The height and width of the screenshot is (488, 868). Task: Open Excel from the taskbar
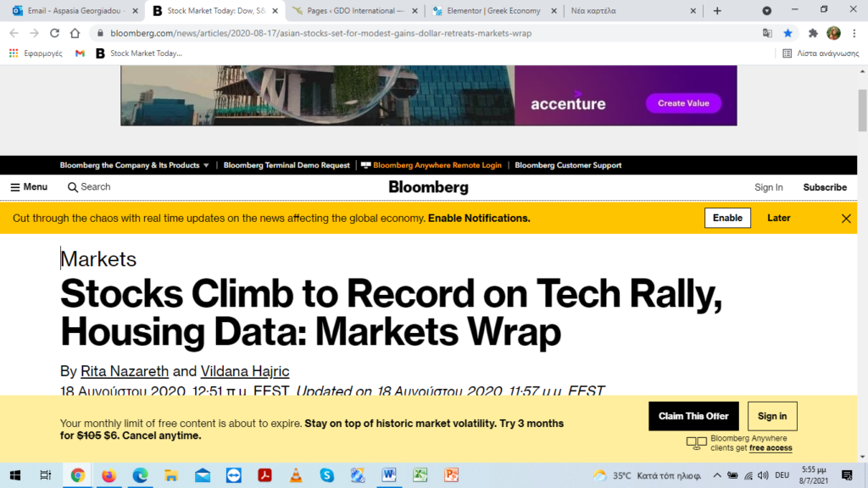(x=420, y=475)
